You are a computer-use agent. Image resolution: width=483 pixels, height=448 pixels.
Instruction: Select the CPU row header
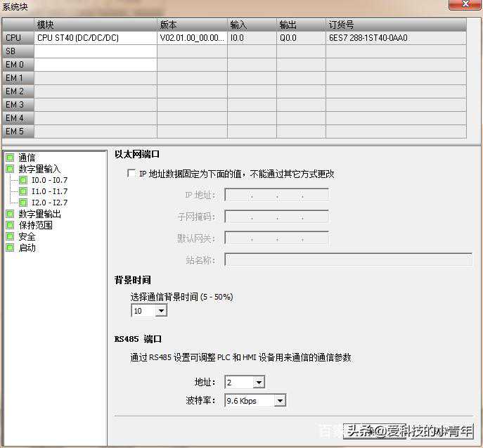18,38
